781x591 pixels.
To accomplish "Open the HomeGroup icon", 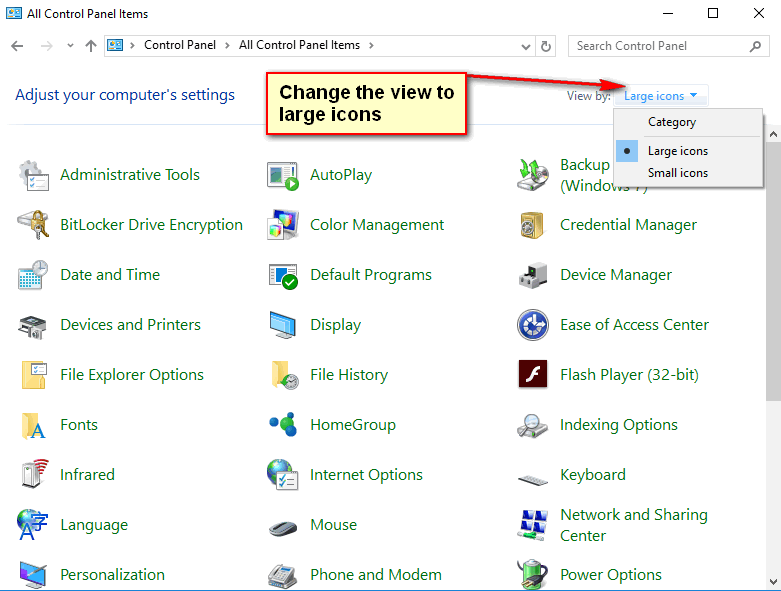I will [283, 424].
